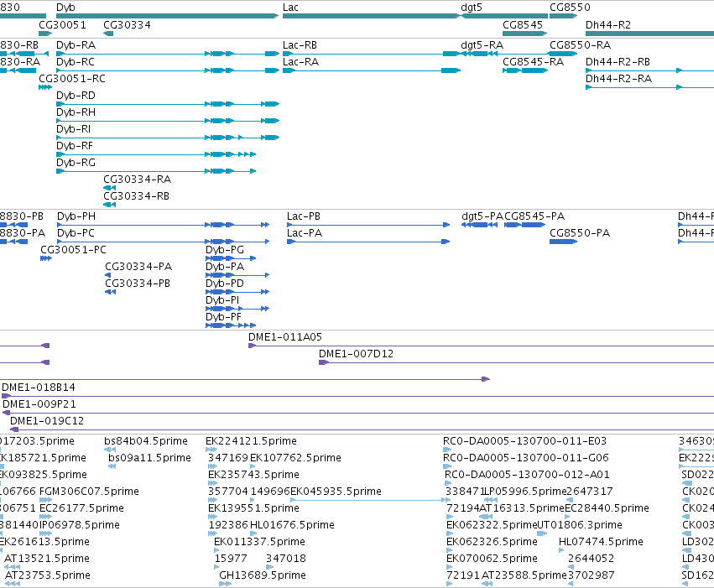Select EST RC0-DA0005-130700-011-E03
This screenshot has height=588, width=714.
pyautogui.click(x=524, y=441)
